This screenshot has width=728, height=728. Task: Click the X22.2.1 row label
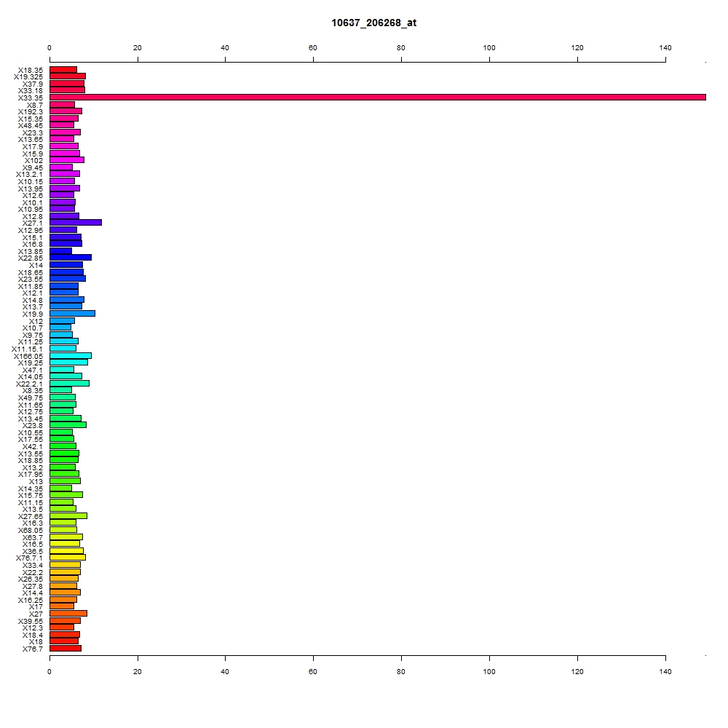29,384
